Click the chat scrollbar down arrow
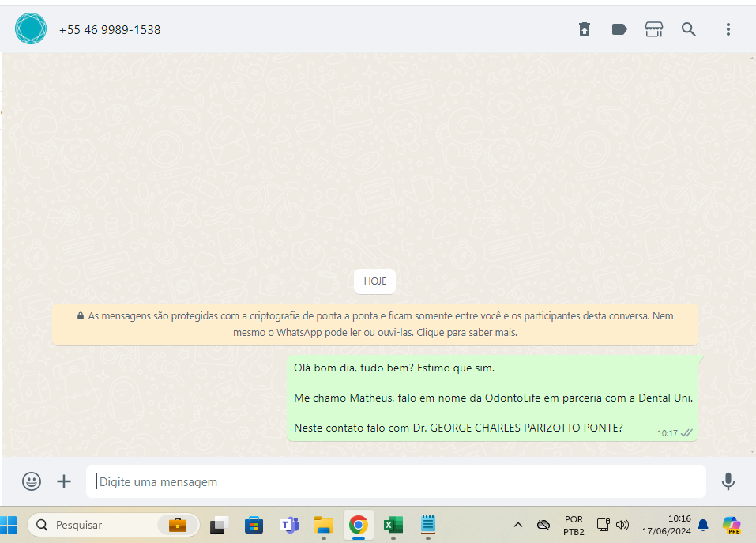Screen dimensions: 756x543 (753, 452)
